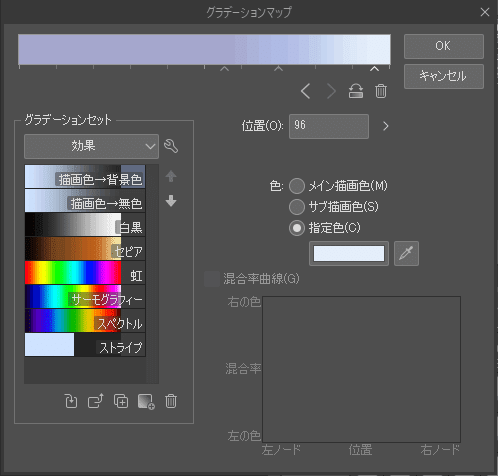Viewport: 498px width, 476px height.
Task: Select 指定色(C) radio button
Action: click(297, 228)
